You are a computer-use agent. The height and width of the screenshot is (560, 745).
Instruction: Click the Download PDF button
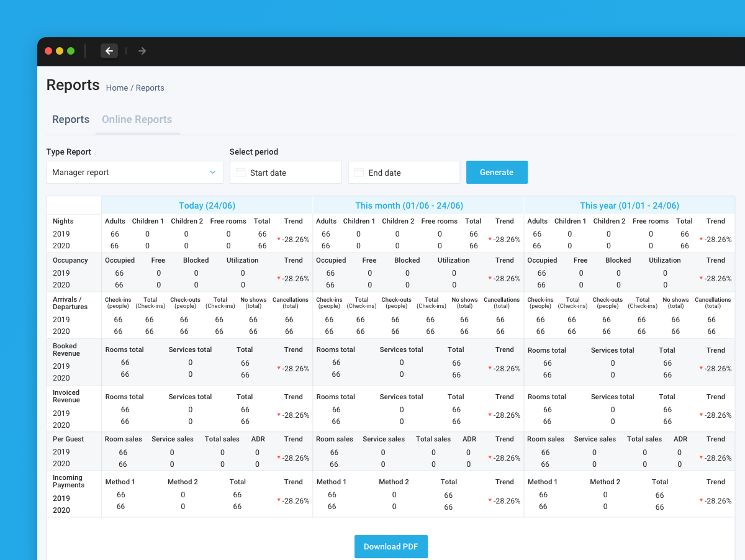[x=391, y=547]
